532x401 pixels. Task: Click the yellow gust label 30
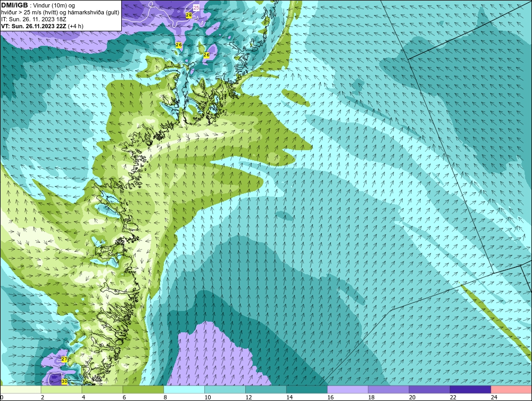point(64,382)
